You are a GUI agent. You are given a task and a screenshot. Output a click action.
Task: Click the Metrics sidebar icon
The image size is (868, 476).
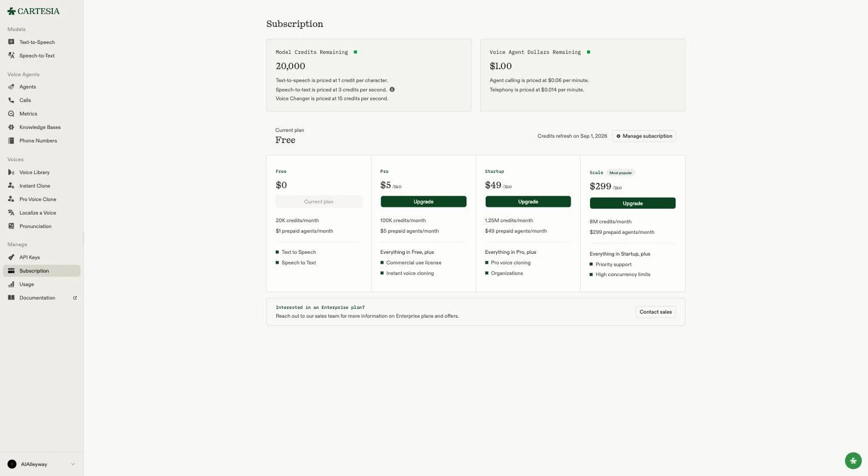(x=11, y=114)
